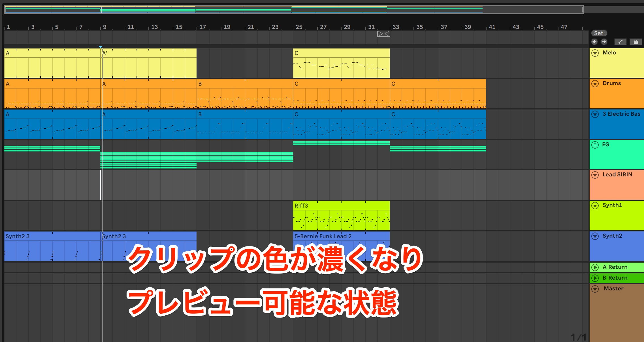644x342 pixels.
Task: Fold the Master track
Action: pyautogui.click(x=595, y=289)
